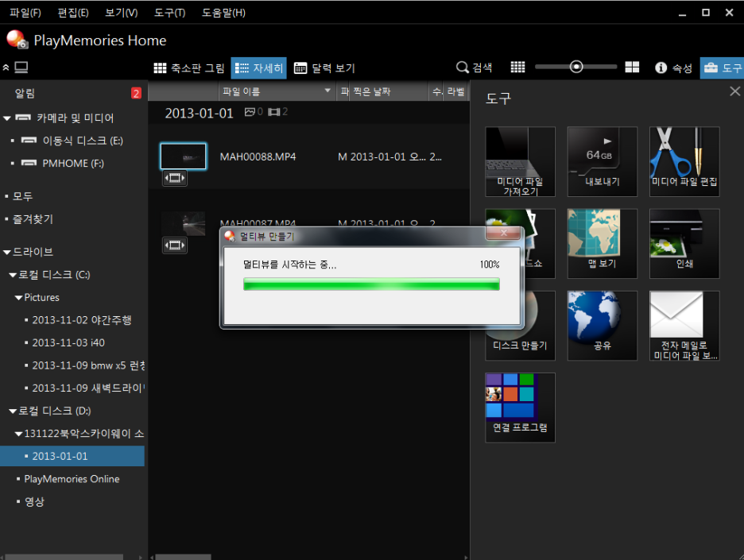
Task: Toggle the 도구 tools panel button
Action: 722,68
